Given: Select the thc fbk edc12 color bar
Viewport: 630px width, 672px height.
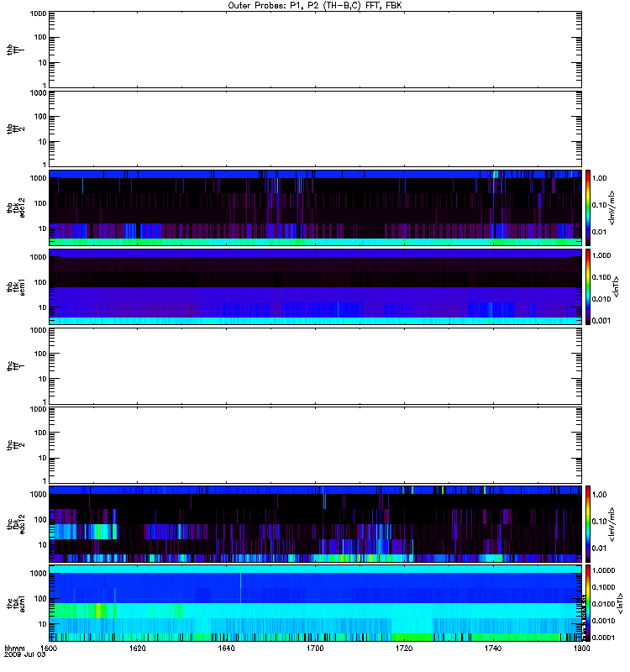Looking at the screenshot, I should [588, 523].
